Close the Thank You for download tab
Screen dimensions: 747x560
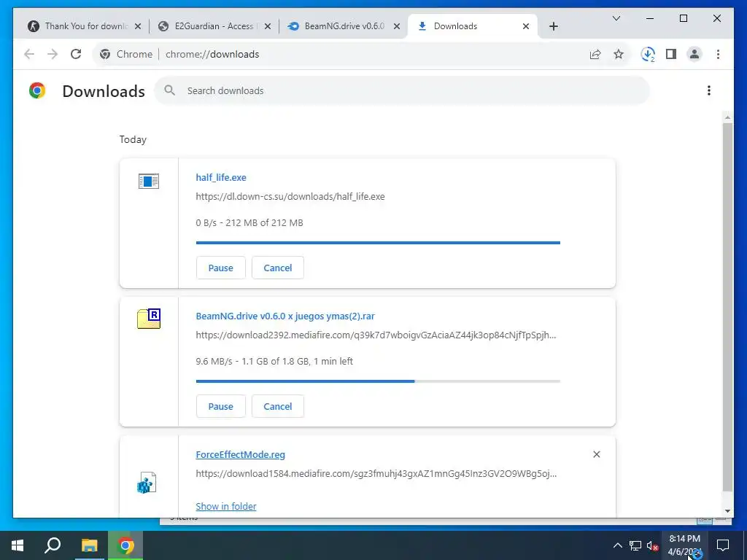tap(138, 26)
